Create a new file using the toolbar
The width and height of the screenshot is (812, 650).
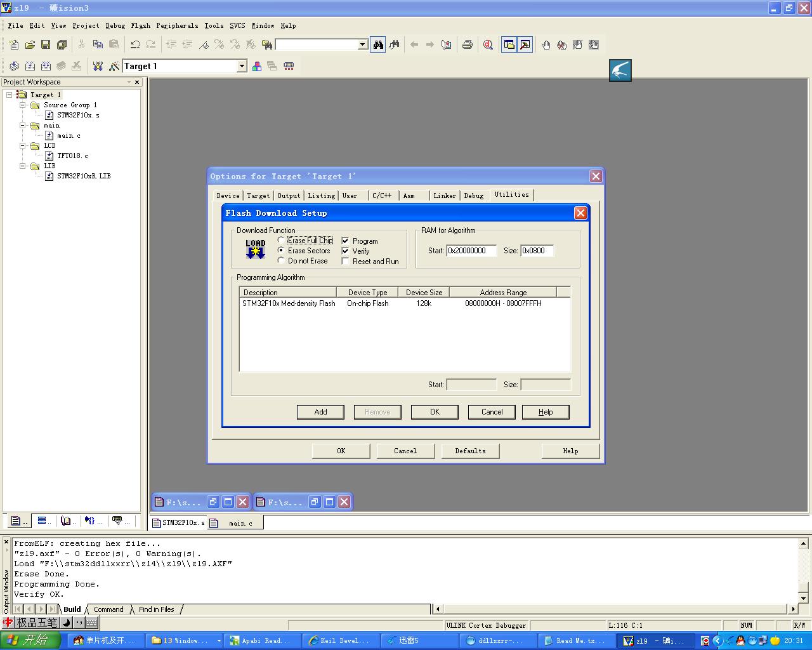coord(14,44)
